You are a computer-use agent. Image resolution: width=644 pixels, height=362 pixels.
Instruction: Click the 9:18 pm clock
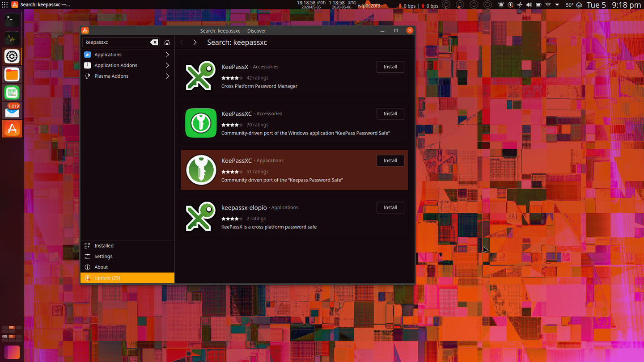point(626,5)
